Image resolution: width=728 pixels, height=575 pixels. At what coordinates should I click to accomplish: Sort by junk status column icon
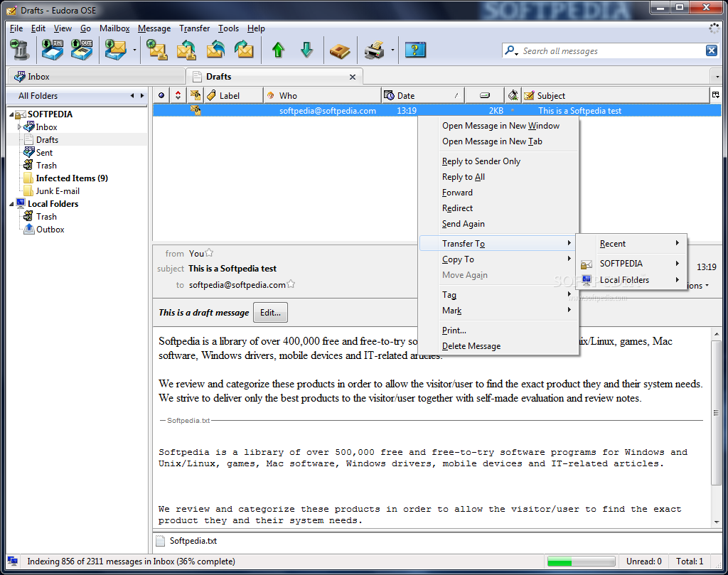(513, 95)
